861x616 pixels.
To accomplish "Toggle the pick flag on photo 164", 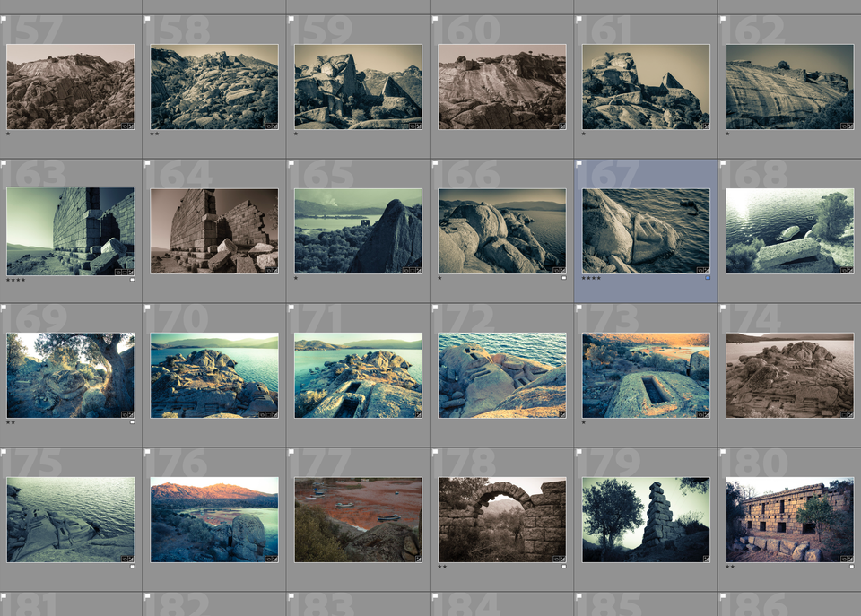I will coord(147,164).
